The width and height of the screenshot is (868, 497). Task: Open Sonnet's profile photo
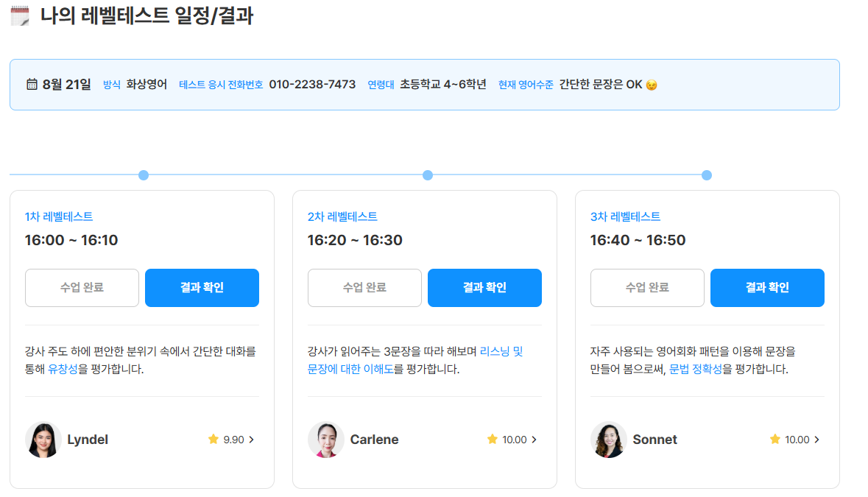(608, 440)
